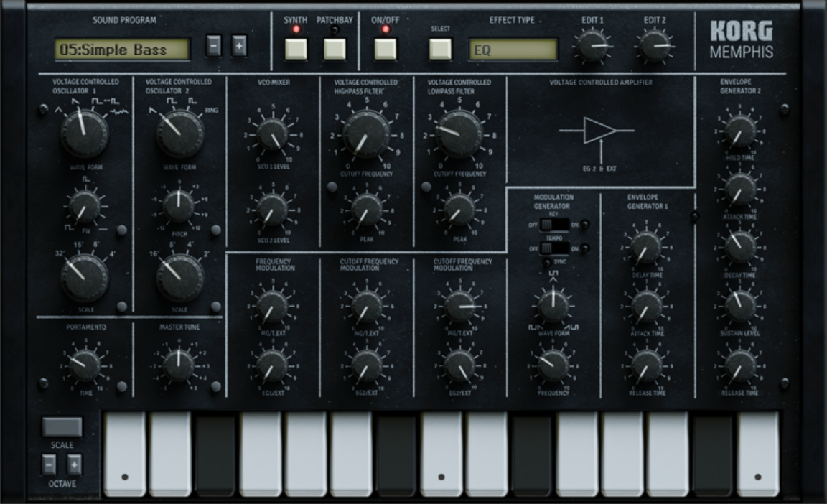
Task: Click the Oscillator 1 wave form knob
Action: click(x=85, y=133)
